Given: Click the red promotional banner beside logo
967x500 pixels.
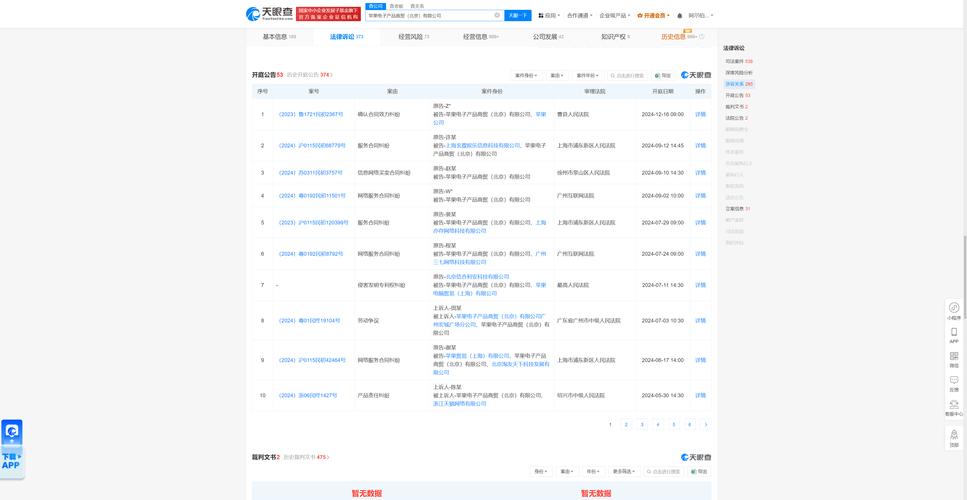Looking at the screenshot, I should 328,14.
